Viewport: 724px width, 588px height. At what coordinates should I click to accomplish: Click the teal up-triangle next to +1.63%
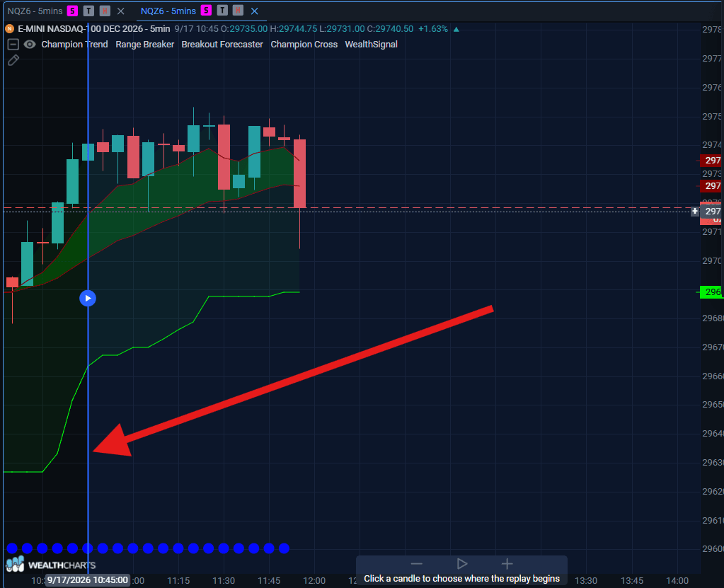tap(456, 29)
